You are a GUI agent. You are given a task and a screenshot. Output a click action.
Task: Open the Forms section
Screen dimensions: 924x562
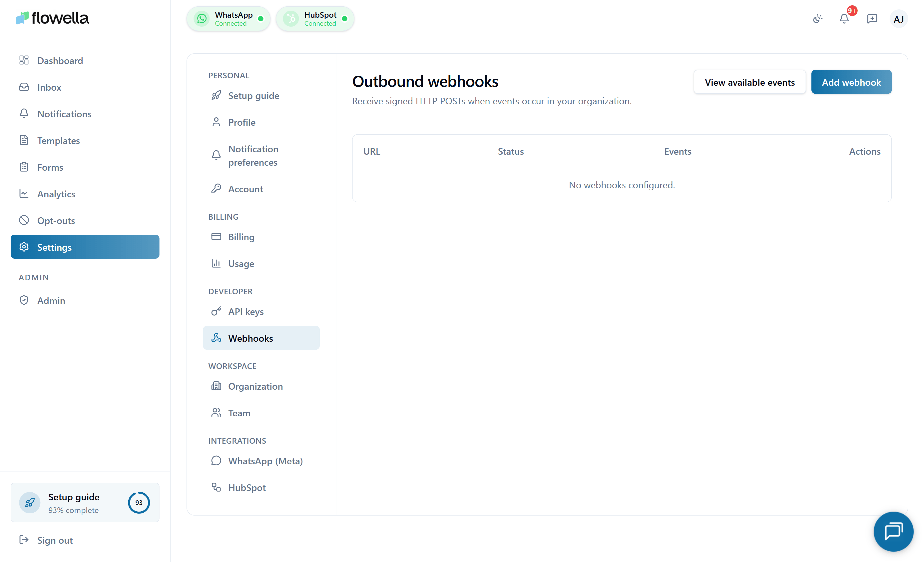click(x=85, y=167)
